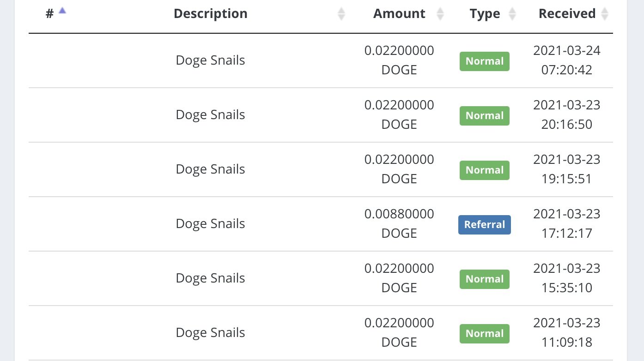Click the blue Referral badge
Image resolution: width=644 pixels, height=361 pixels.
(x=485, y=224)
